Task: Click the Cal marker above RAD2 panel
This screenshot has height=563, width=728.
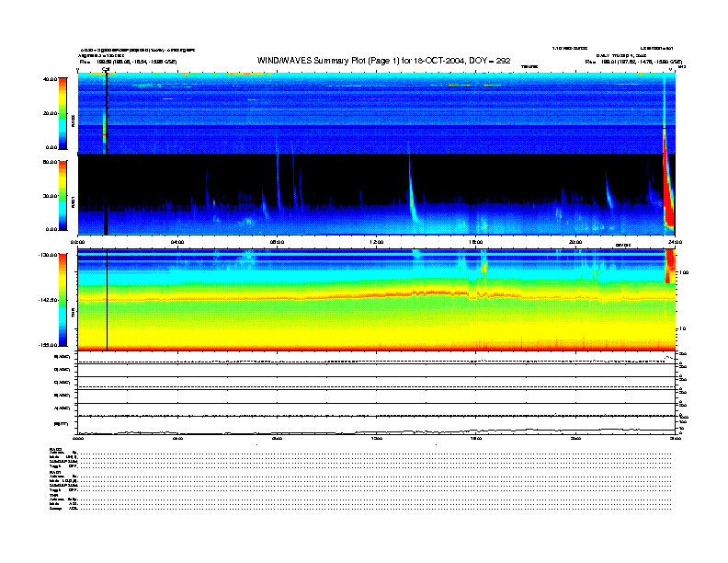Action: 106,69
